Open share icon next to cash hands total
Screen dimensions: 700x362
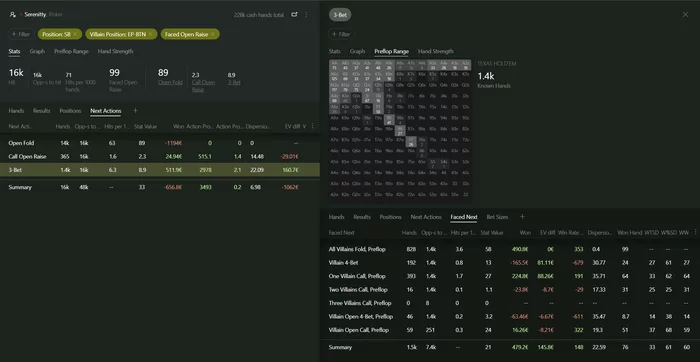point(294,15)
